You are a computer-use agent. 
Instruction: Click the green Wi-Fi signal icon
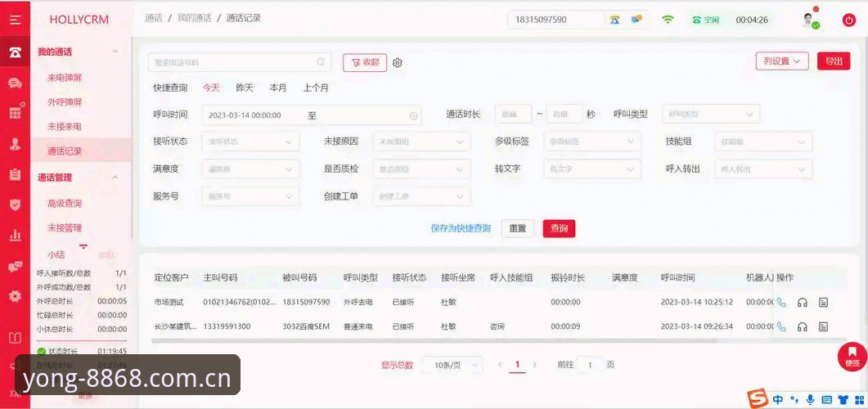(x=668, y=20)
